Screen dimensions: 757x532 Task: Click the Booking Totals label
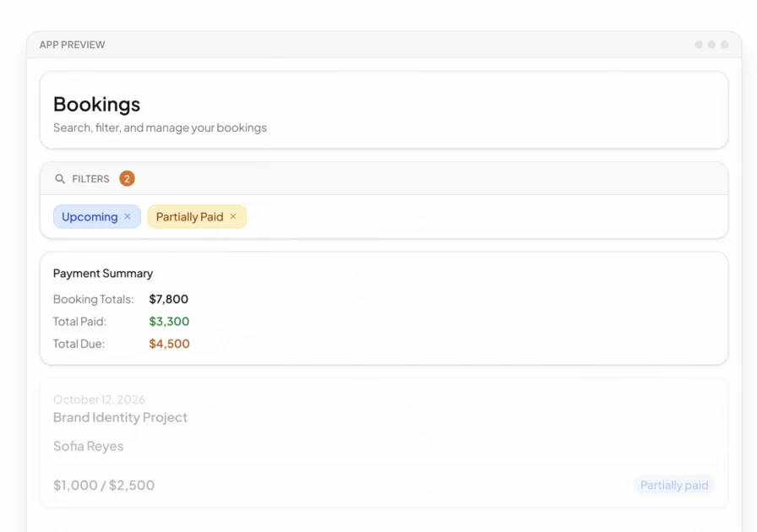(93, 299)
